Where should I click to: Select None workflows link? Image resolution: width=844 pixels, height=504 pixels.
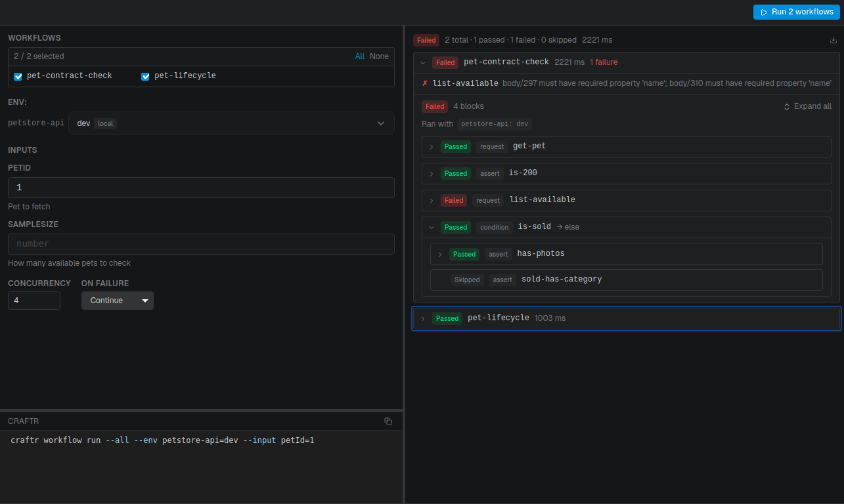(x=379, y=56)
